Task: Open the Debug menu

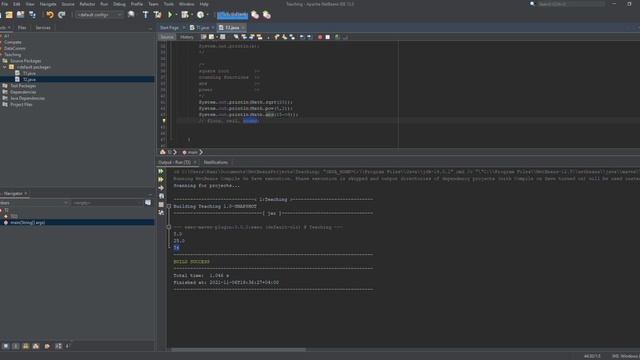Action: point(119,4)
